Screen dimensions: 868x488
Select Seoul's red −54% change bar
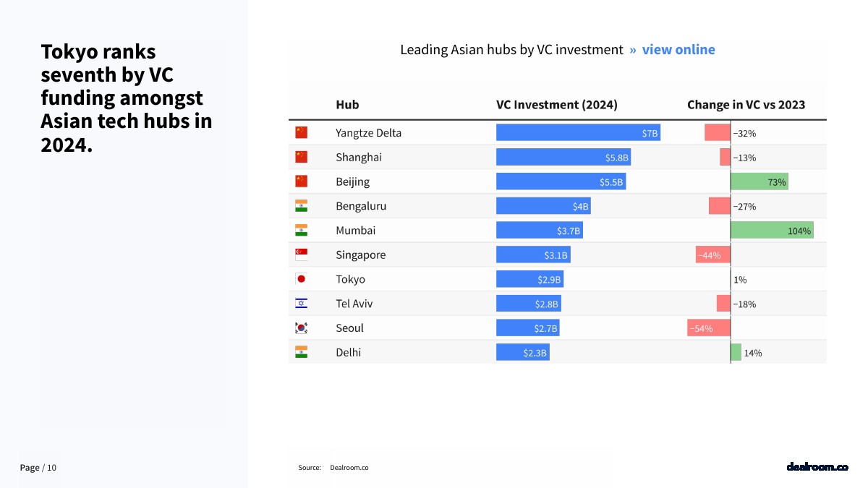coord(709,328)
